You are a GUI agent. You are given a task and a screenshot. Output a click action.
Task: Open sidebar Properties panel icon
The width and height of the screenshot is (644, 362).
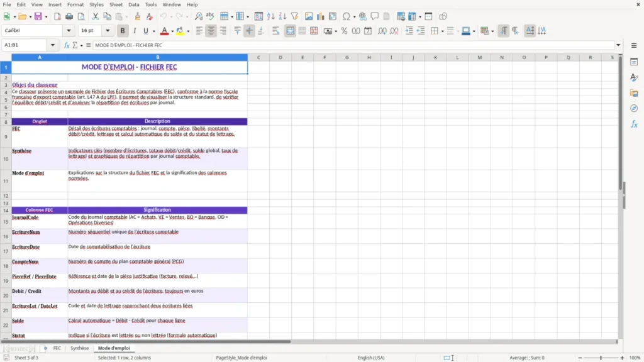[634, 62]
